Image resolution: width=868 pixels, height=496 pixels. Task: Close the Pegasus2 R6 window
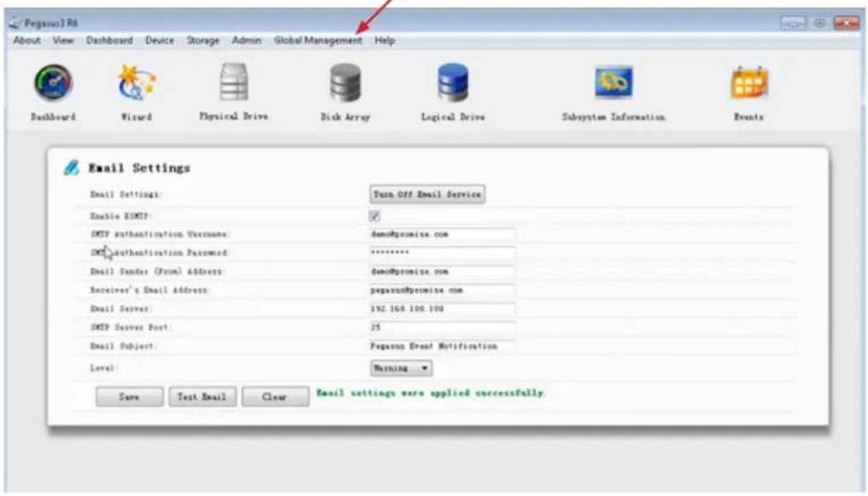click(847, 23)
